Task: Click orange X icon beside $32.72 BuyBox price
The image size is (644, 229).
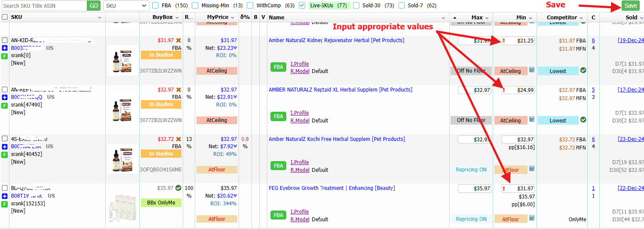Action: pos(178,139)
